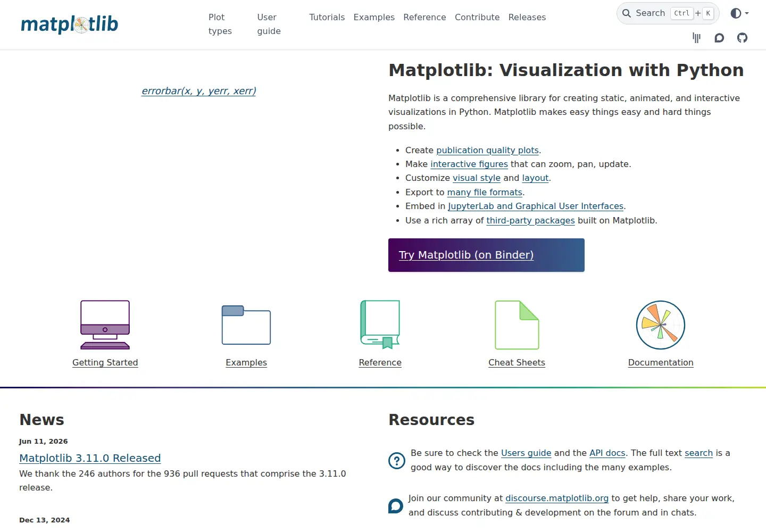This screenshot has width=766, height=532.
Task: Open the light/dark theme switcher dropdown
Action: pyautogui.click(x=739, y=13)
